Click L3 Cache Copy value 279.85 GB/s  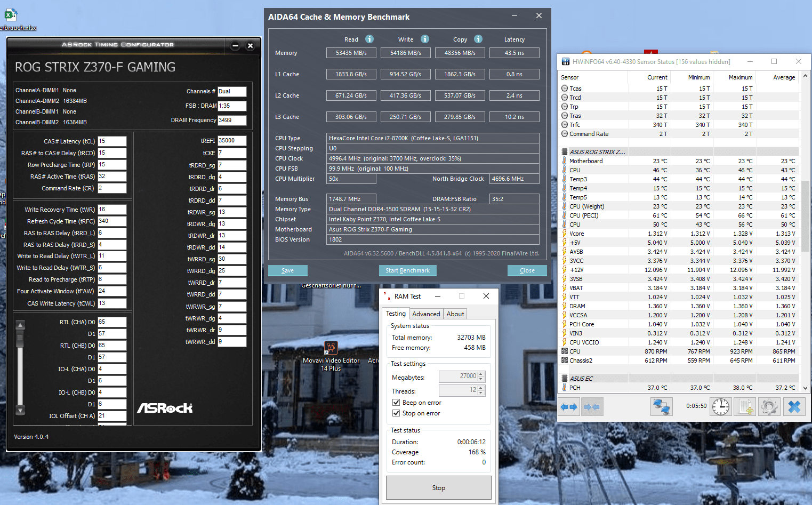point(460,117)
